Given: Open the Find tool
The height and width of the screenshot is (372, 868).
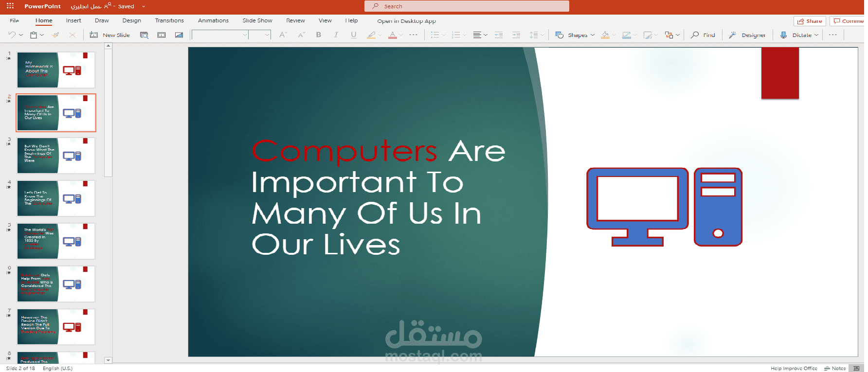Looking at the screenshot, I should point(703,35).
